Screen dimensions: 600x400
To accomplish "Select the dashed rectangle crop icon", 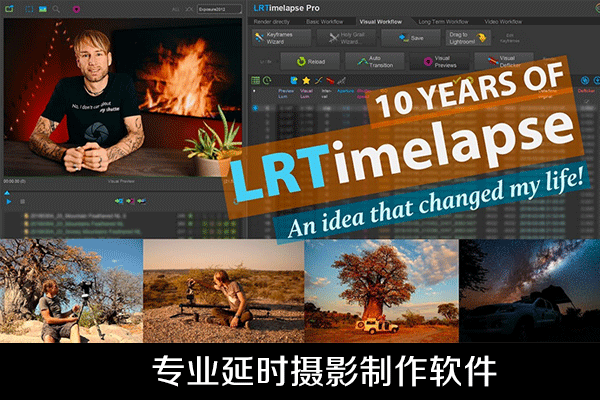I will tap(29, 9).
